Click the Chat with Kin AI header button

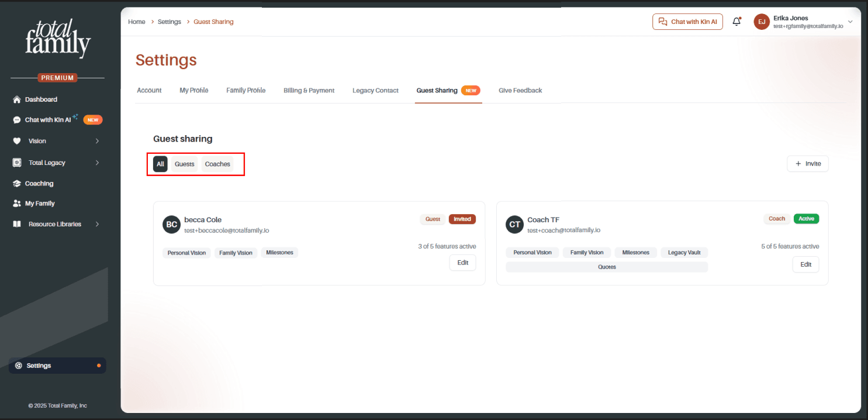click(x=688, y=22)
